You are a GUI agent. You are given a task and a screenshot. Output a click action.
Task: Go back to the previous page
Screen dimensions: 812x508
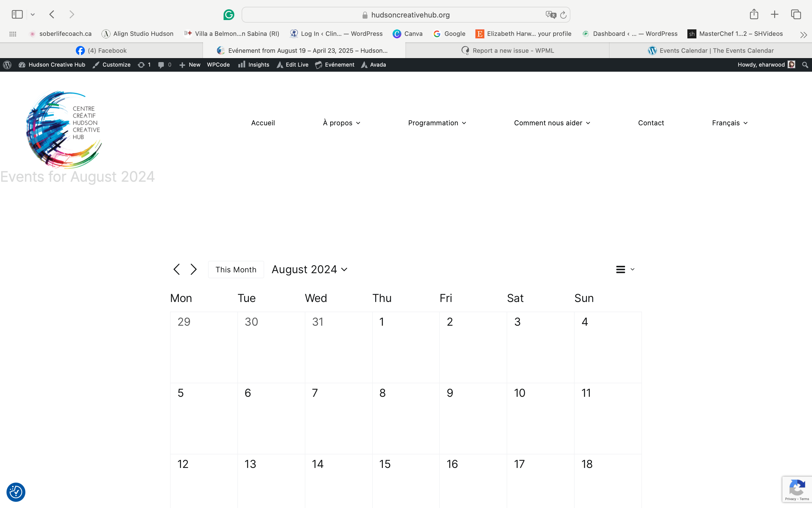click(52, 14)
